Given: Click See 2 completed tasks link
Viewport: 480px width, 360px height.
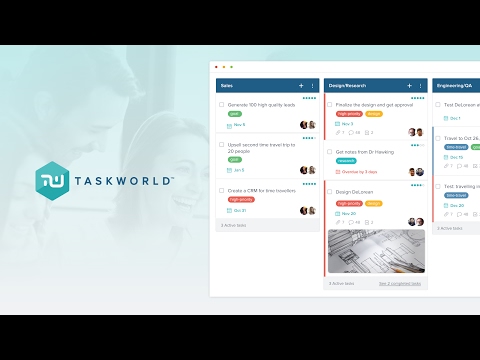Looking at the screenshot, I should coord(400,283).
